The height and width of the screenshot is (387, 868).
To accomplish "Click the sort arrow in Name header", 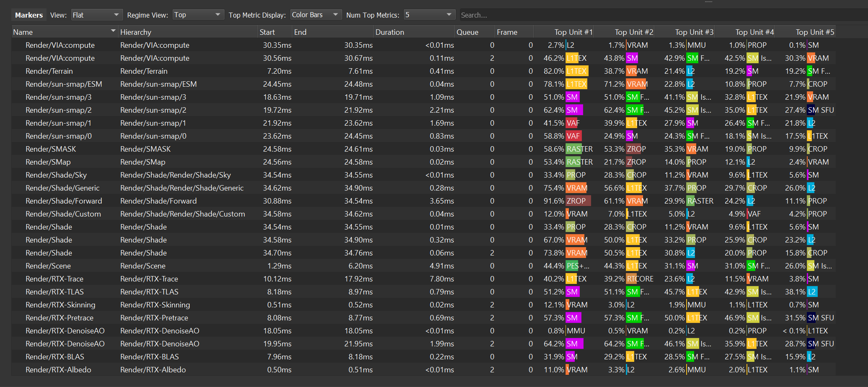I will [113, 31].
